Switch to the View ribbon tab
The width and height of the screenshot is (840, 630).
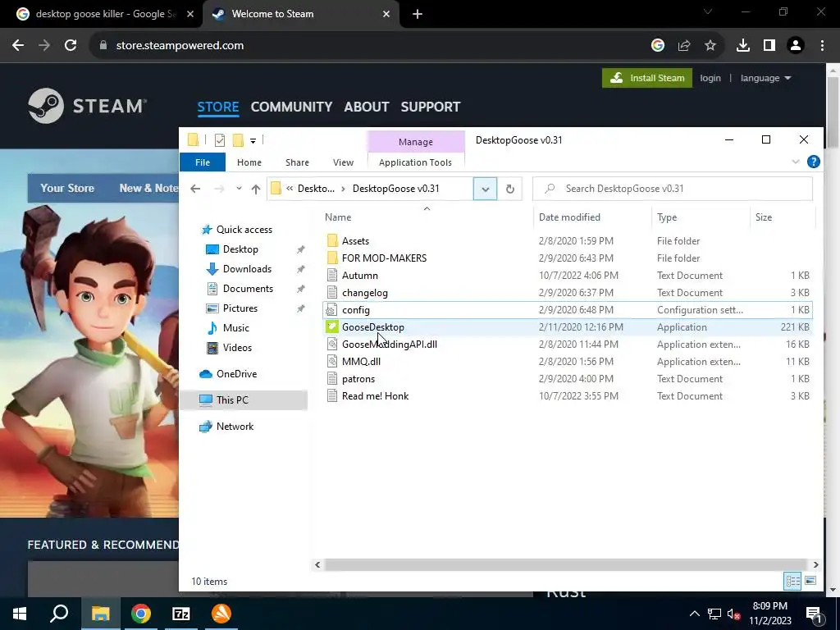(x=343, y=162)
